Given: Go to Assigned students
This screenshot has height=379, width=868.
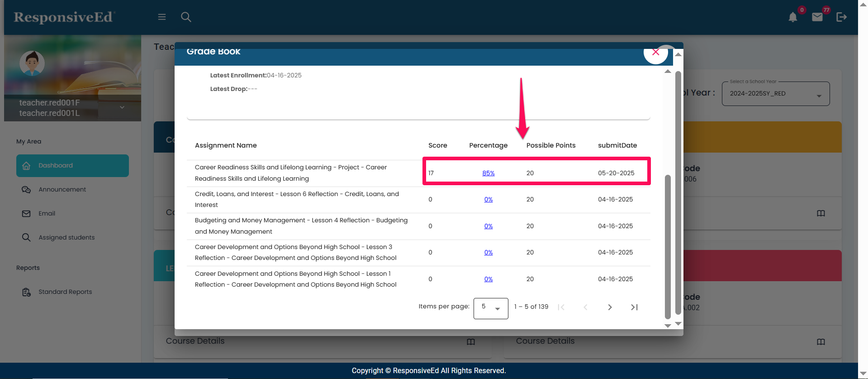Looking at the screenshot, I should click(66, 238).
